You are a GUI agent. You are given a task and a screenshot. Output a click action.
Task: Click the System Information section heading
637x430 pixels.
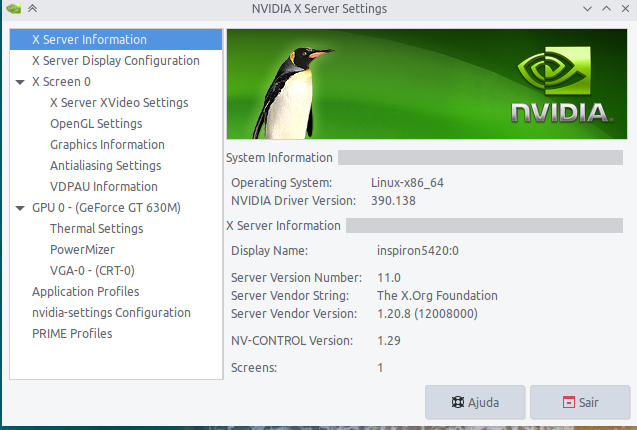click(x=279, y=158)
